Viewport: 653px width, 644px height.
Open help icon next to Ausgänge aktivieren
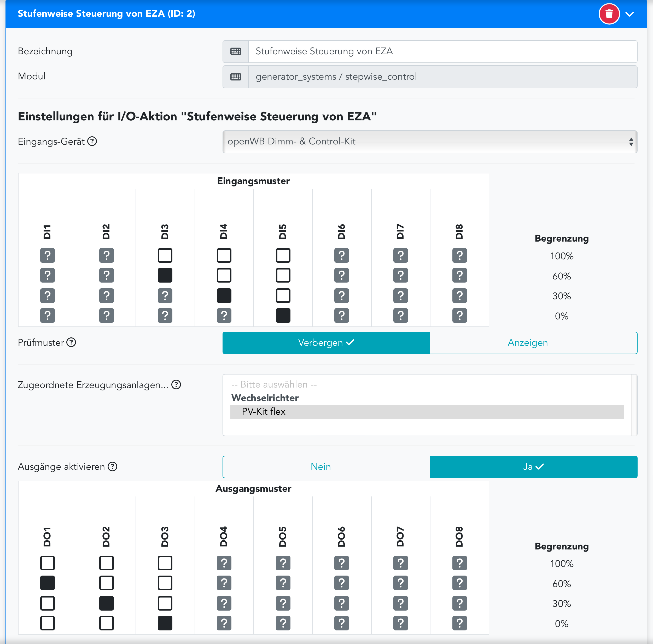[112, 466]
